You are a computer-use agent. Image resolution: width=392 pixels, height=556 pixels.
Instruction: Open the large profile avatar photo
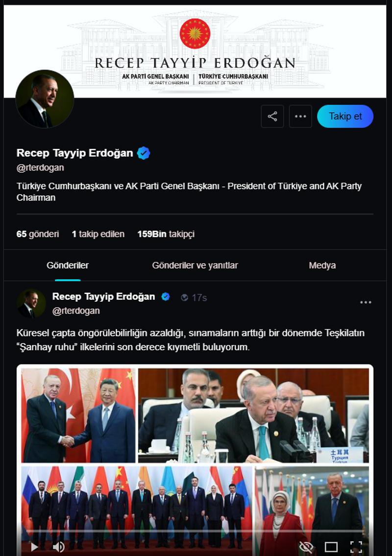(x=45, y=99)
